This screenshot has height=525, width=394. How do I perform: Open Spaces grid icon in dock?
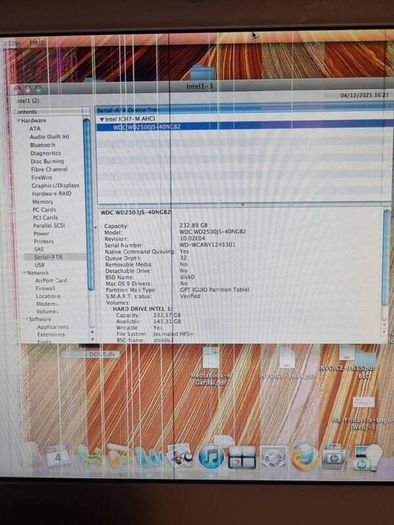[242, 457]
